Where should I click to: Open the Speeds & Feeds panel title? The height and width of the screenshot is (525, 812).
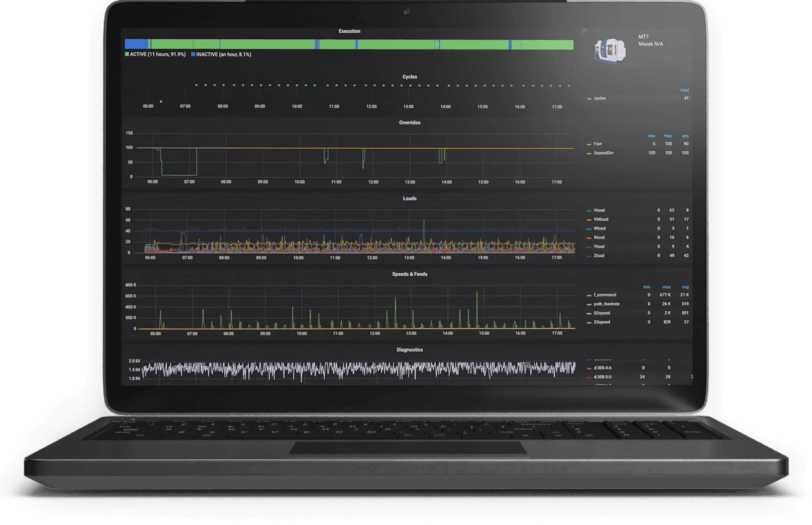[409, 274]
